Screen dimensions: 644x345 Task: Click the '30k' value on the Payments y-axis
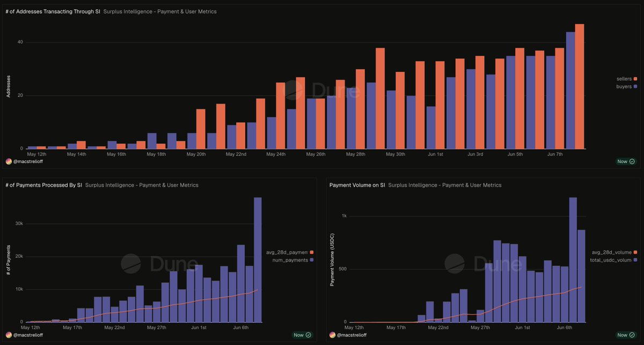tap(19, 224)
